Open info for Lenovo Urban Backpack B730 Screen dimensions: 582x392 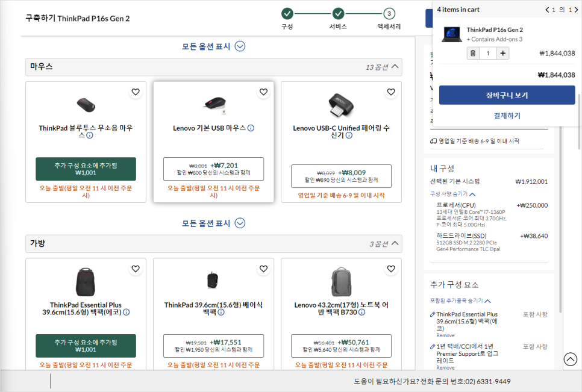361,313
